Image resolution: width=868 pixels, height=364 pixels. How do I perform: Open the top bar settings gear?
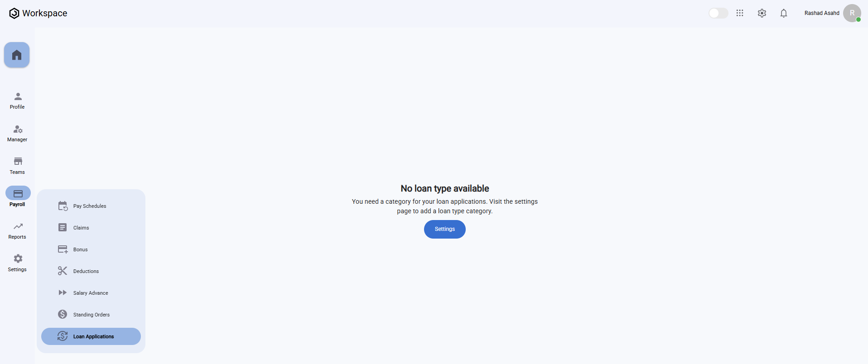762,13
